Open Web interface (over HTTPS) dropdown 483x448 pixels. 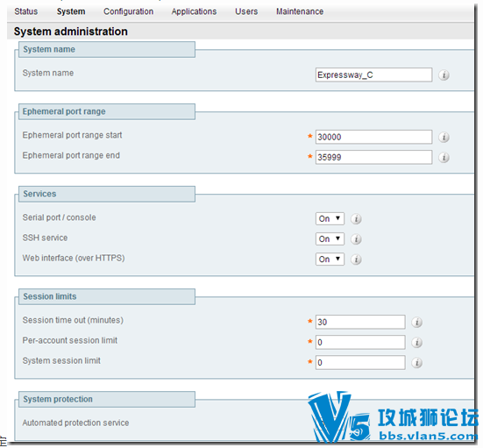[x=330, y=260]
